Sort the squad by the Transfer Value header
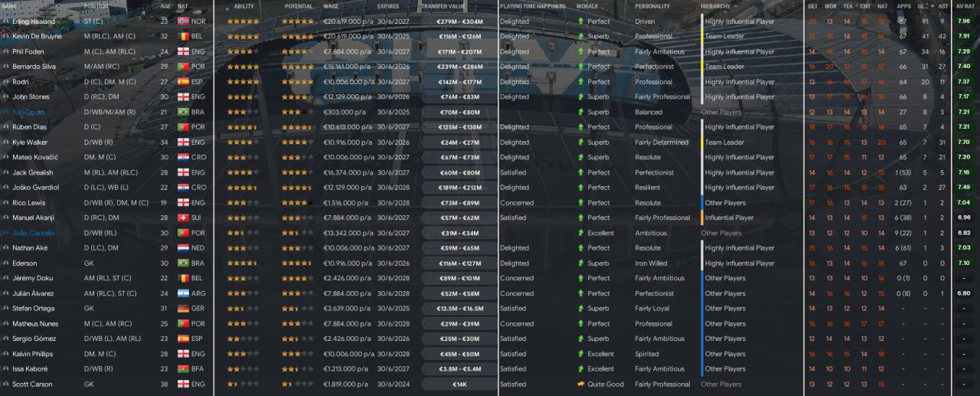Screen dimensions: 980x396 443,6
